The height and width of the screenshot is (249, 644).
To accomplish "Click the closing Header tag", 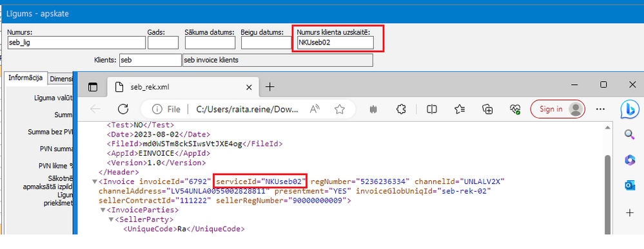I will click(119, 172).
